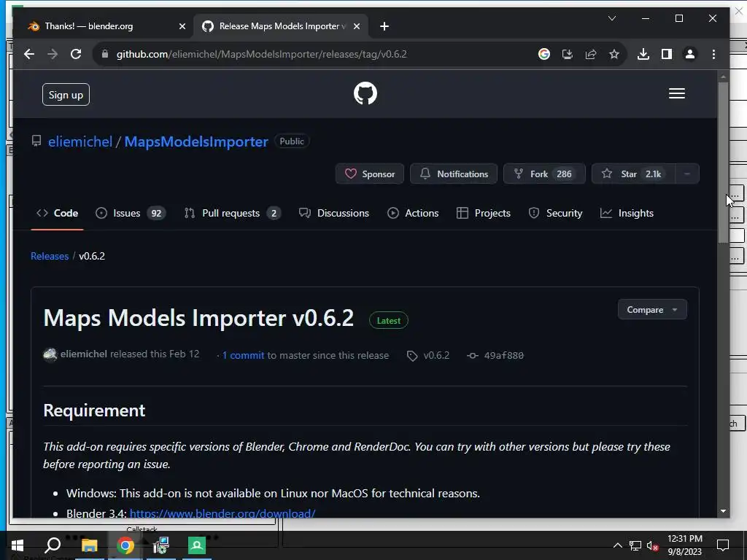Toggle Chrome side panel icon

[x=667, y=54]
